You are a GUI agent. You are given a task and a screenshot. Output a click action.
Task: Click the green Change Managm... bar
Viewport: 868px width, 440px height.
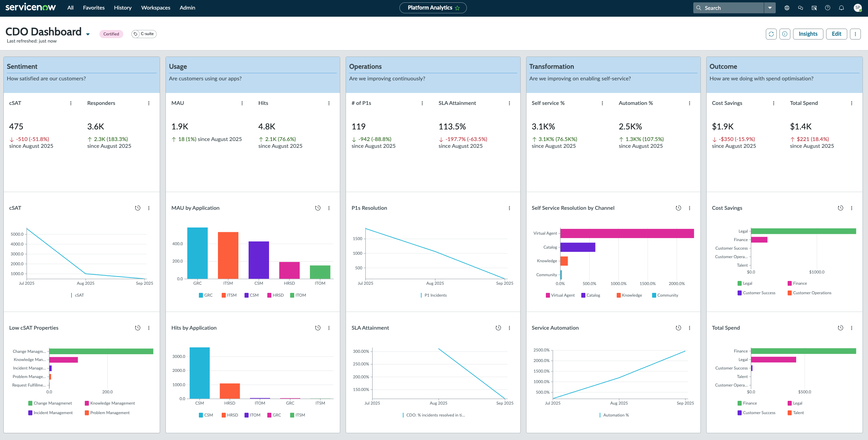coord(101,351)
